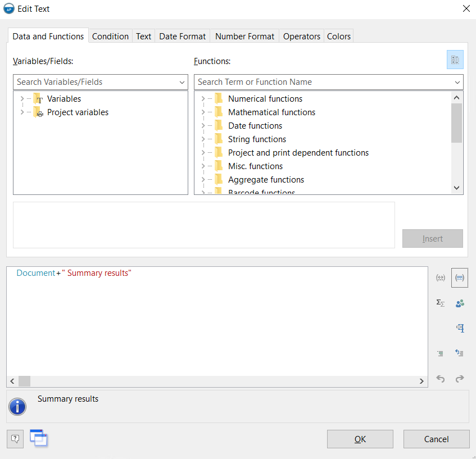Click the blue paragraph formatting icon
Viewport: 476px width, 459px height.
click(x=460, y=328)
